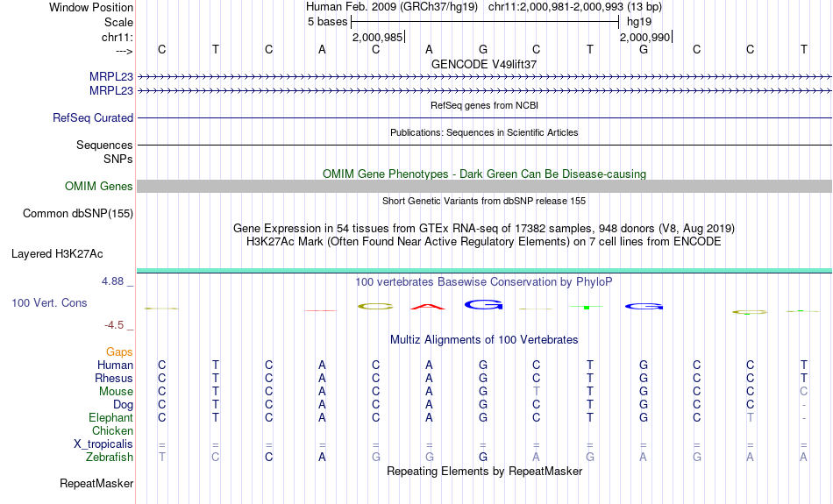Click the Window Position label
The width and height of the screenshot is (833, 504).
[x=91, y=7]
